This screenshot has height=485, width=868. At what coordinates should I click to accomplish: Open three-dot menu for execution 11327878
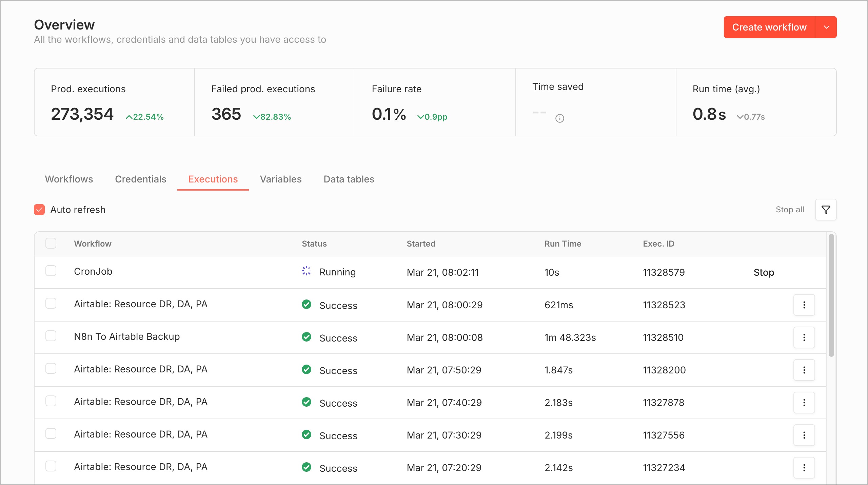coord(804,403)
